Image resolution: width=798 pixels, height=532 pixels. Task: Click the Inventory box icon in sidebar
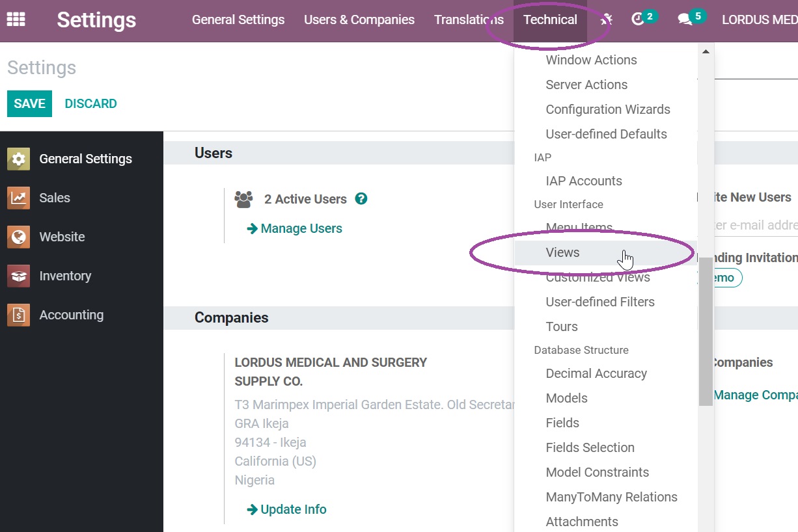point(18,276)
